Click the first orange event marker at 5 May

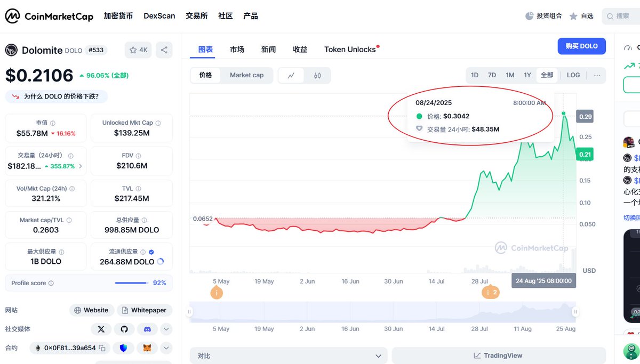(x=216, y=293)
